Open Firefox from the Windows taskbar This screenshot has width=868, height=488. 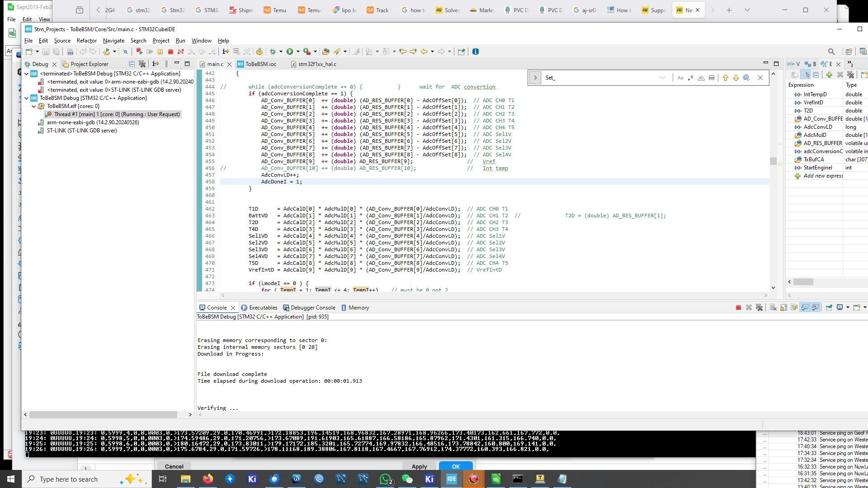(208, 479)
